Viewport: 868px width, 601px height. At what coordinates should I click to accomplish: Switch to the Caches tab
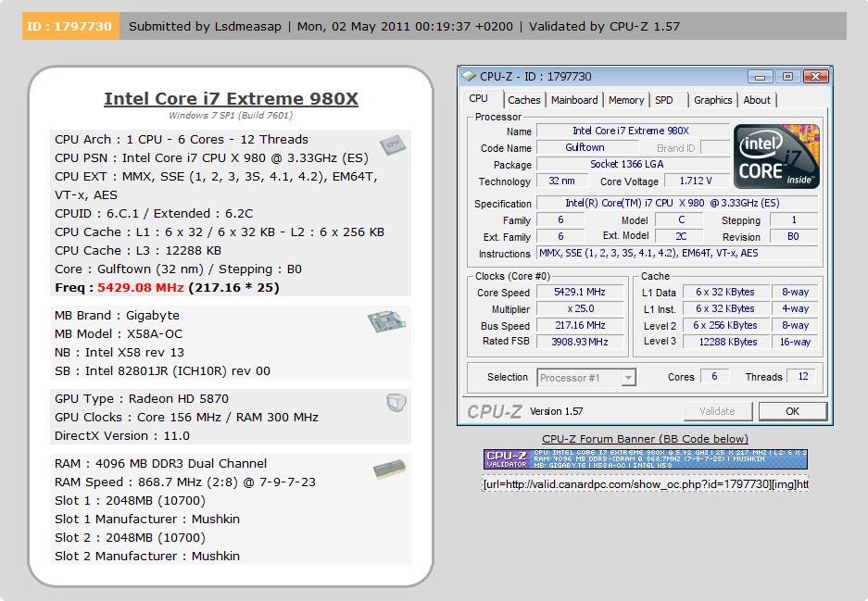[x=523, y=100]
